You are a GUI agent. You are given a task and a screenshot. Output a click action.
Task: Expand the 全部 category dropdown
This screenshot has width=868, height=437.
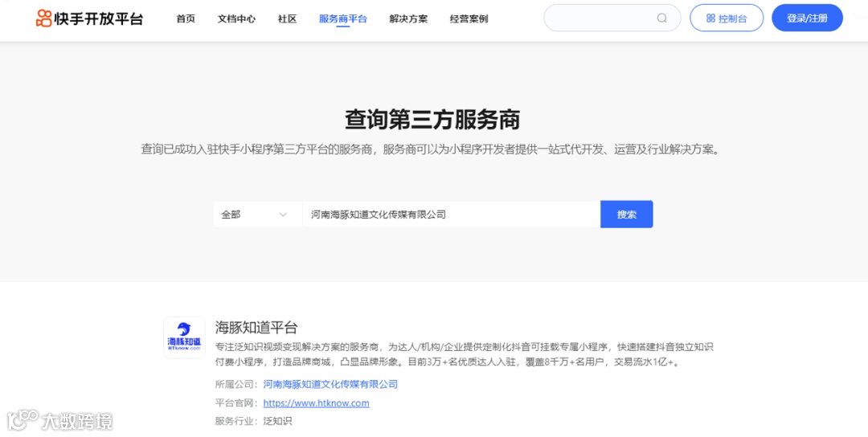click(257, 214)
